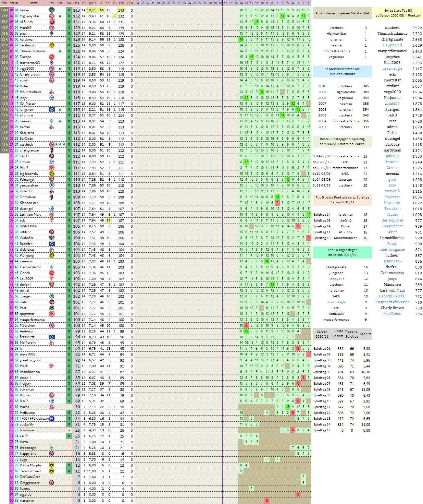Click the Borussia Dortmund logo beside Sarahspatz
Viewport: 423px width, 504px height.
51,45
